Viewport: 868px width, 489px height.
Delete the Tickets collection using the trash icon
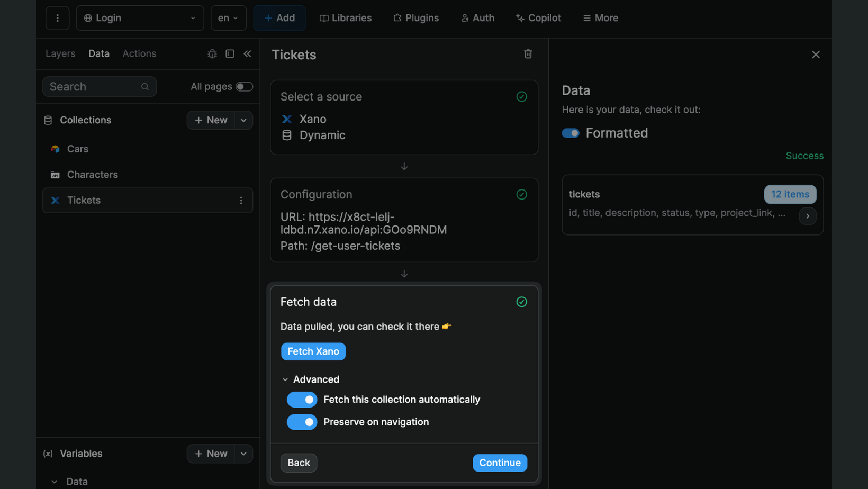(x=527, y=53)
